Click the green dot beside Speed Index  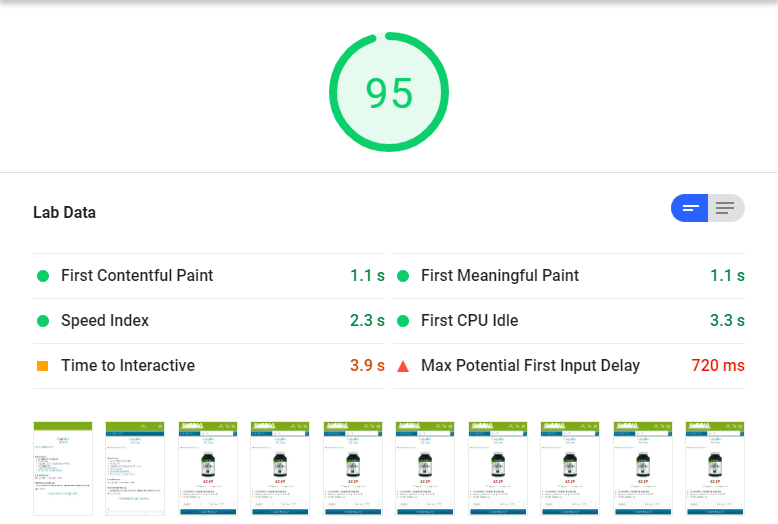point(43,321)
